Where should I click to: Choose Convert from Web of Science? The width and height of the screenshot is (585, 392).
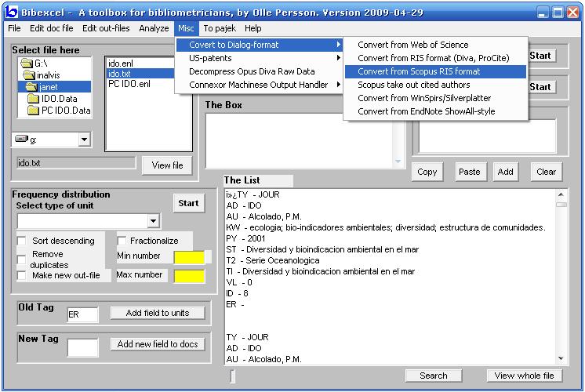[x=412, y=45]
